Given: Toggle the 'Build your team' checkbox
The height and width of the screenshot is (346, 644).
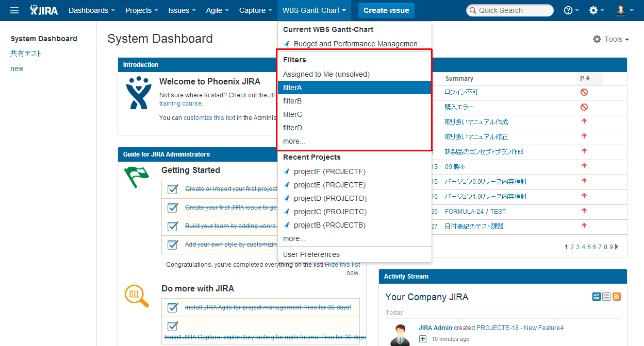Looking at the screenshot, I should [x=173, y=226].
